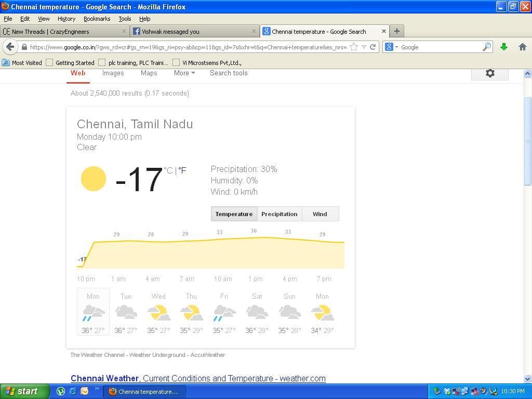This screenshot has width=532, height=399.
Task: Click the reload page icon
Action: pyautogui.click(x=373, y=47)
